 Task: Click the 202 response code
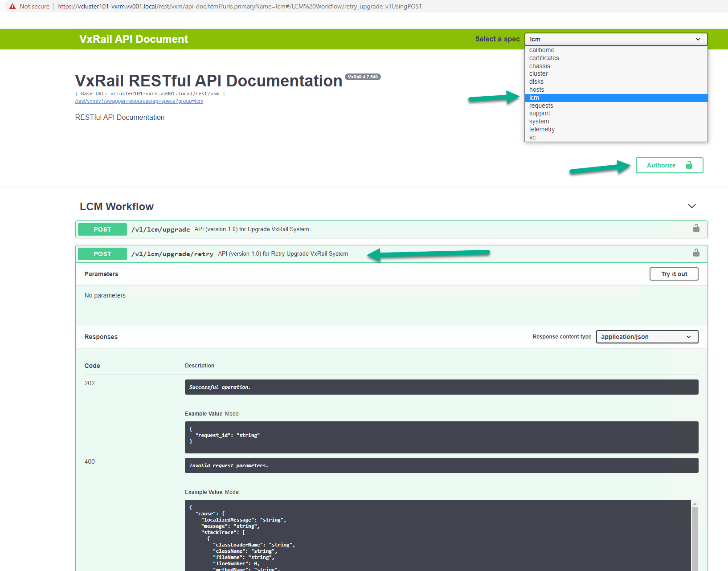click(x=90, y=383)
